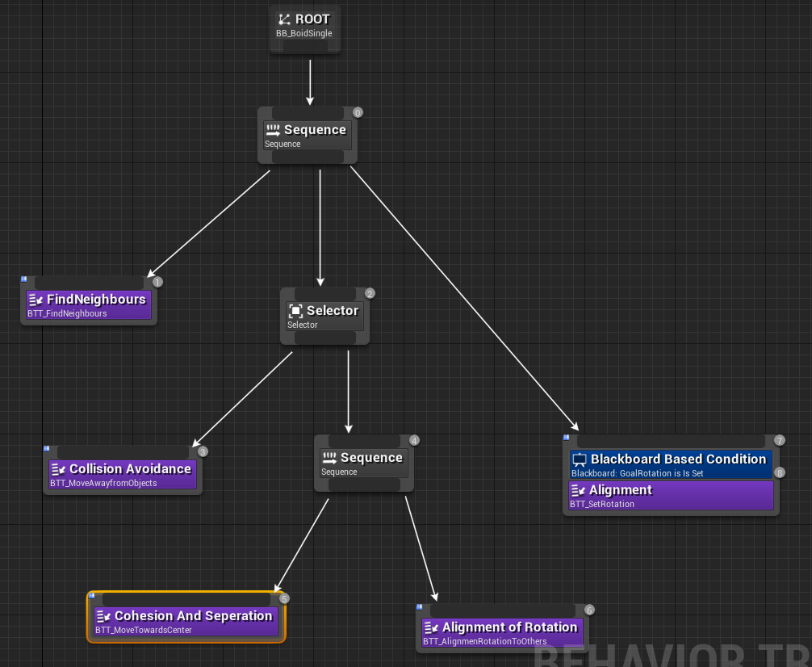Image resolution: width=812 pixels, height=667 pixels.
Task: Click the BTT_MoveTowardsCenter subtitle text
Action: coord(144,630)
